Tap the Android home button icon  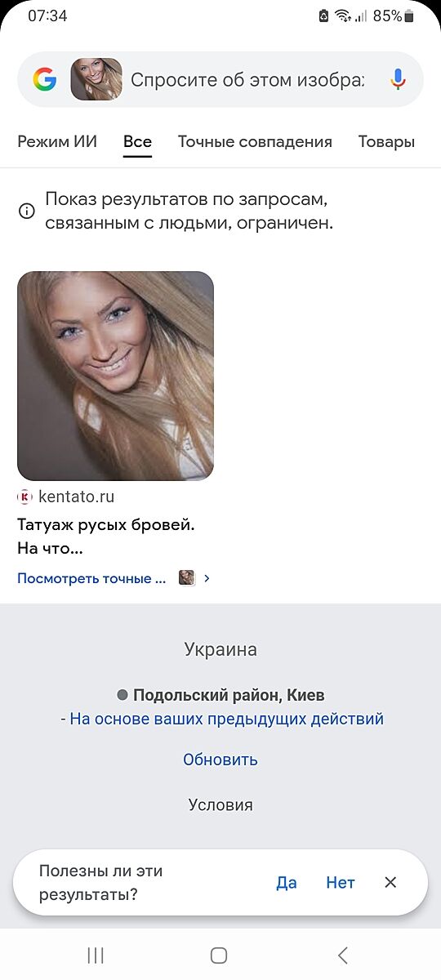219,955
